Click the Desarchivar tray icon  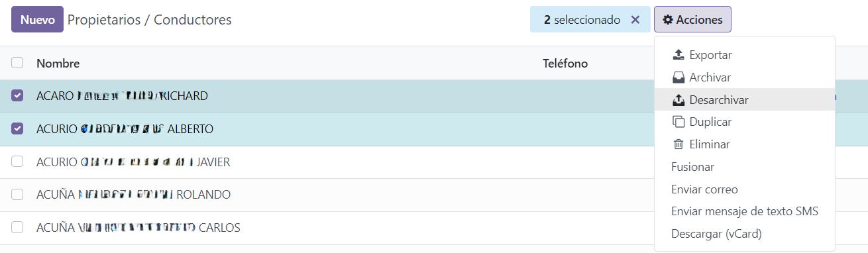tap(678, 100)
